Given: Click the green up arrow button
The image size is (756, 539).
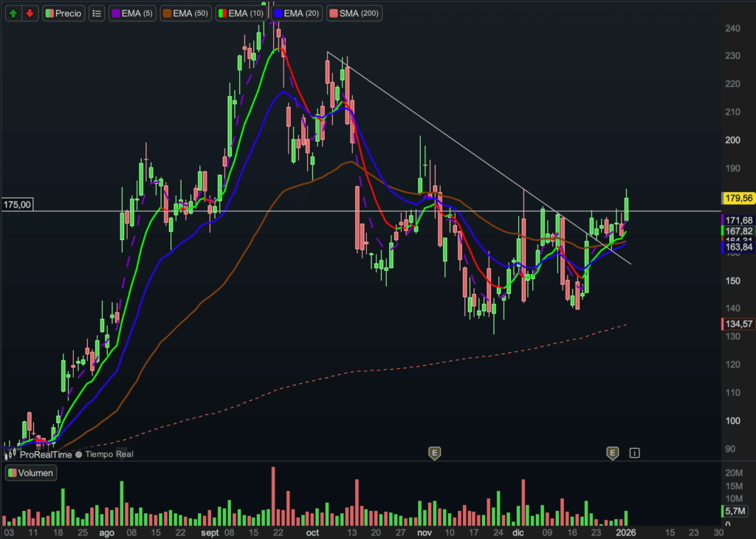Looking at the screenshot, I should [x=14, y=13].
